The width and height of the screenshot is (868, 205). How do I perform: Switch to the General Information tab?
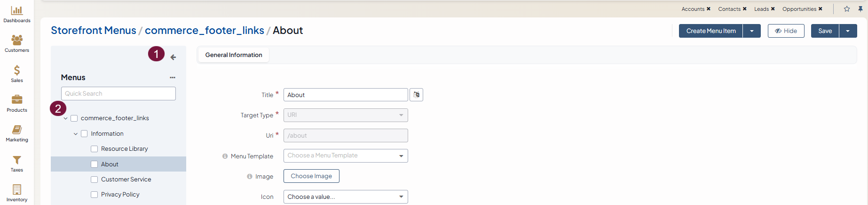click(234, 55)
